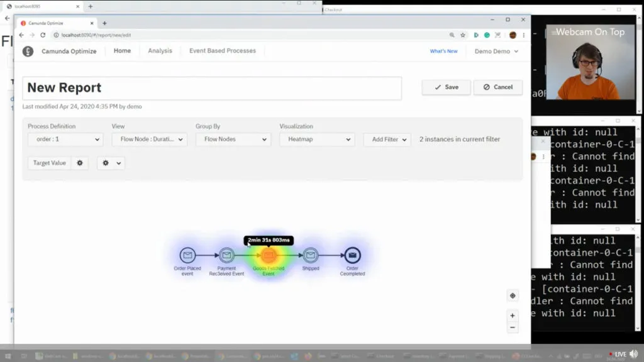Expand the Group By dropdown
644x362 pixels.
[x=233, y=140]
